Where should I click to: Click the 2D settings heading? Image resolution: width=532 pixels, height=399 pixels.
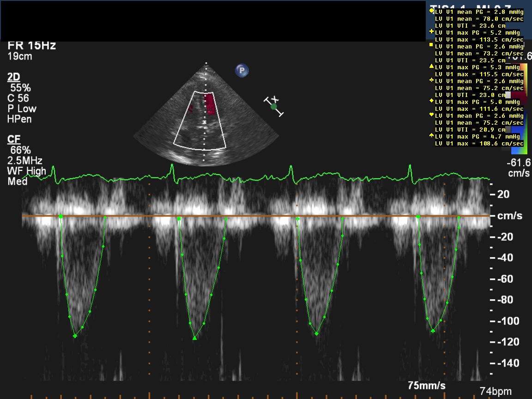tap(14, 77)
